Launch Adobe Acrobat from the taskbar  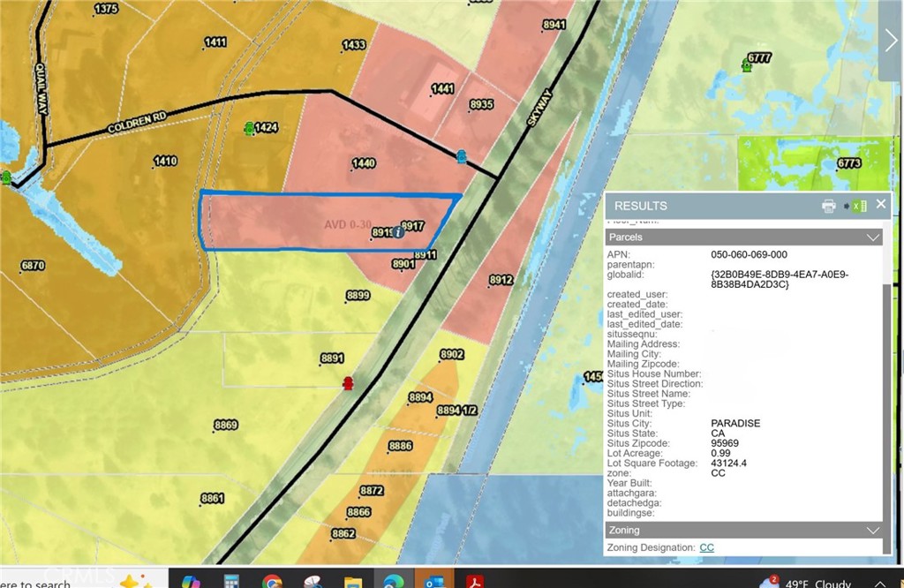(473, 582)
